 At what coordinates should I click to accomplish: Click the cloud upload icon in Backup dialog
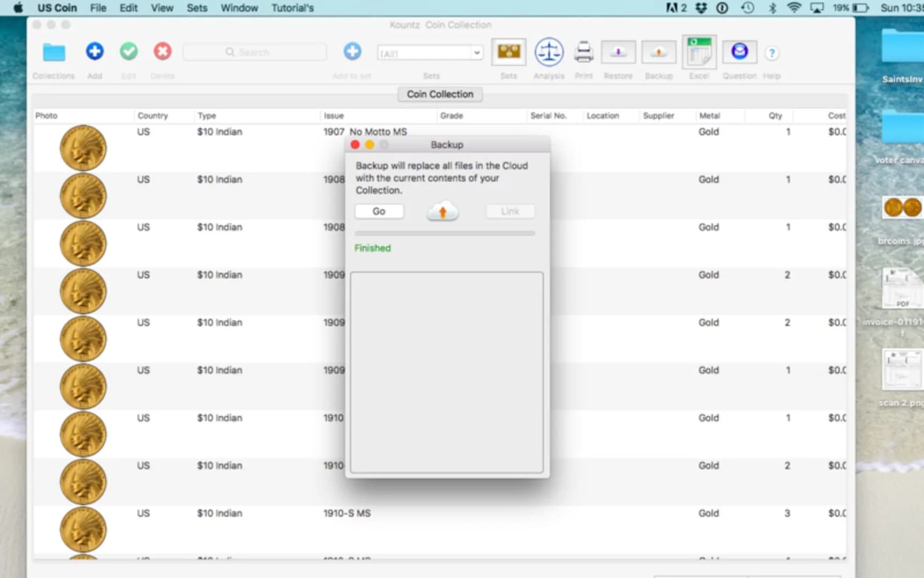(442, 211)
